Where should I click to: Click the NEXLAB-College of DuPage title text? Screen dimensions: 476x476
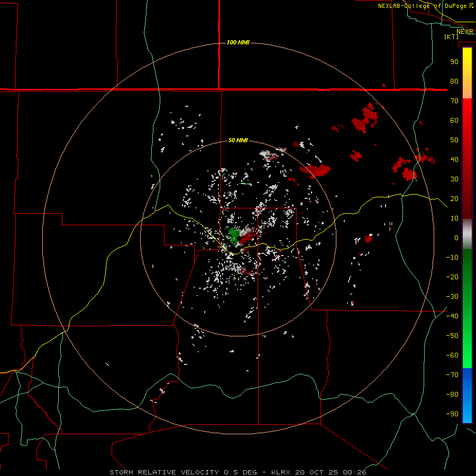click(422, 6)
